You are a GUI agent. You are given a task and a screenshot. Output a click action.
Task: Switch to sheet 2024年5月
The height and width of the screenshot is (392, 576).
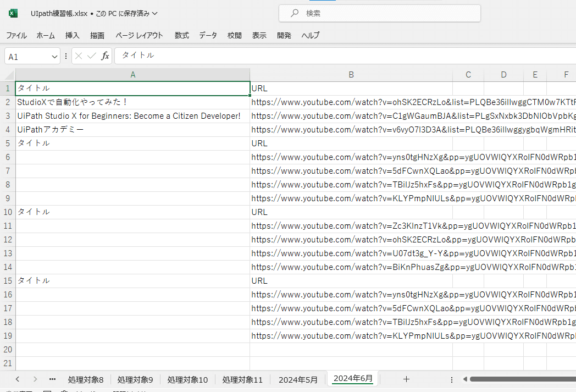(x=298, y=379)
